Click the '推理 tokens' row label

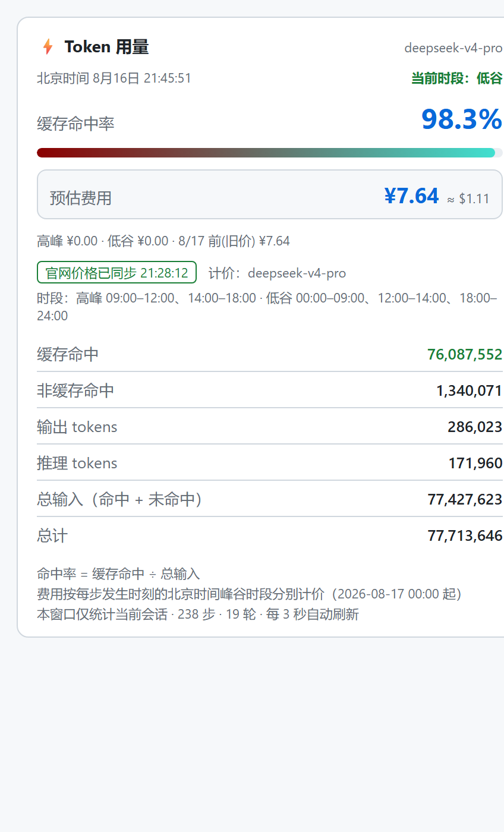(77, 464)
